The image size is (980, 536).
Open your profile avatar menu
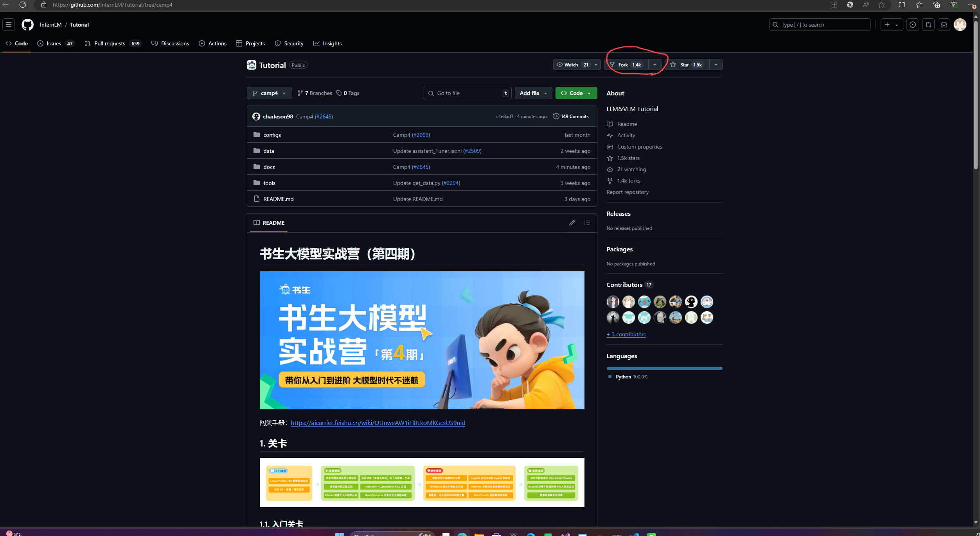[x=960, y=24]
